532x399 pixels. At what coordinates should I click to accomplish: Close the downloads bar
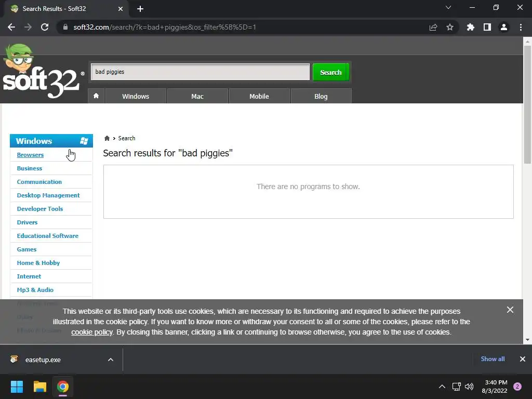tap(523, 359)
